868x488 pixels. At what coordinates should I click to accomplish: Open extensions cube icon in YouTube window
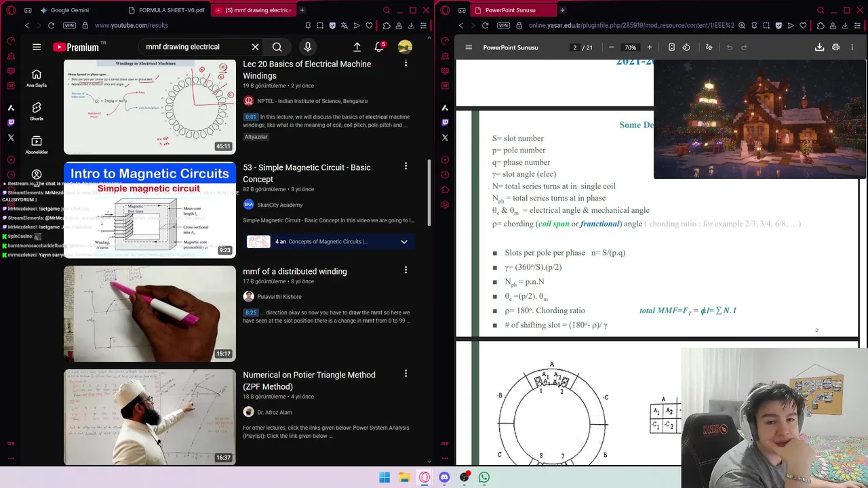(x=387, y=26)
